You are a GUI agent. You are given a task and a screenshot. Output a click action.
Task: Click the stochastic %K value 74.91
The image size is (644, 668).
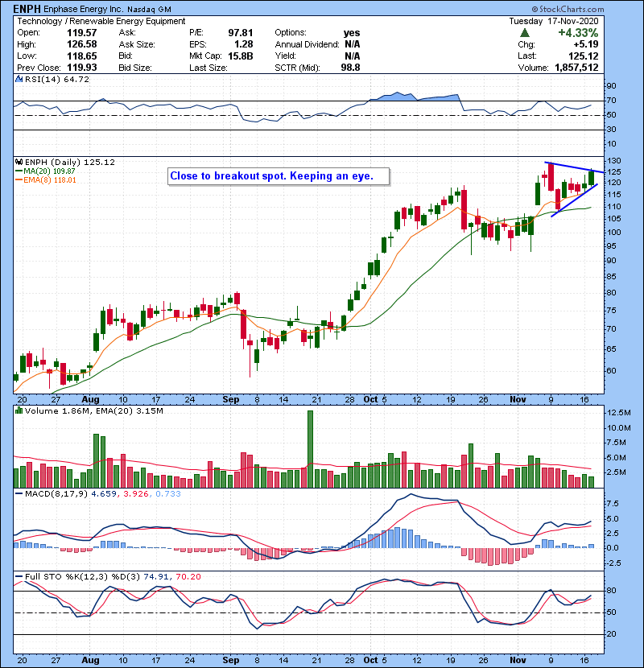pos(156,576)
